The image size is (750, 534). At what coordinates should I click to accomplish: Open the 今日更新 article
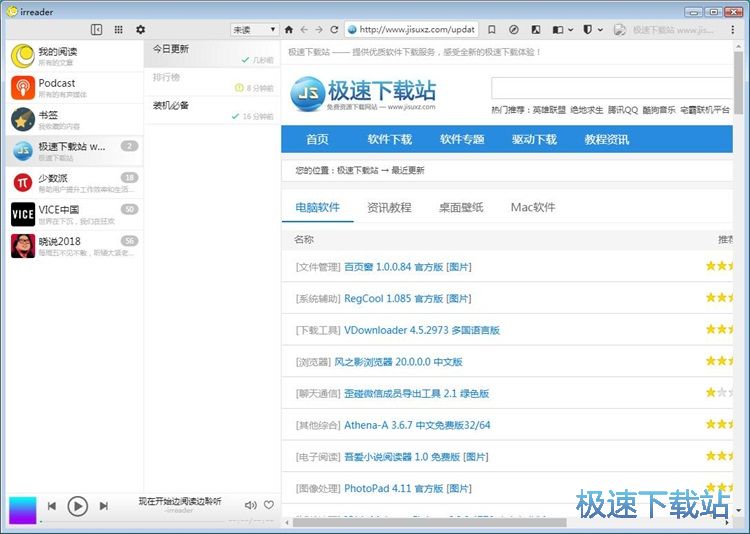coord(212,54)
